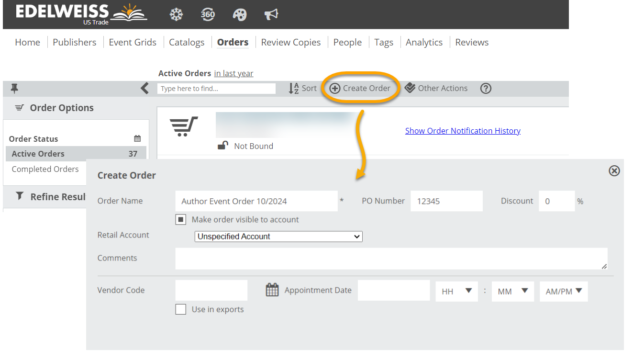Open the Reviews tab
The width and height of the screenshot is (644, 352).
coord(472,42)
